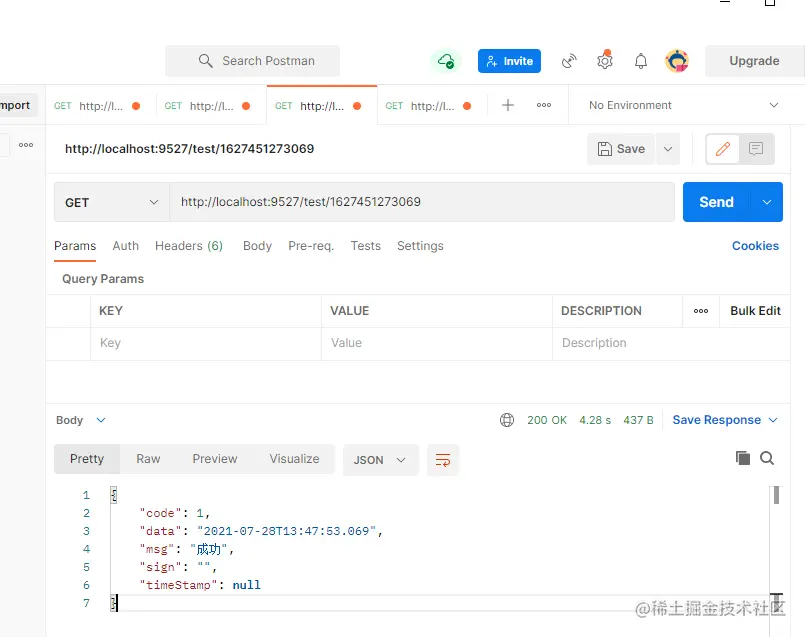Select the Tests tab

(366, 246)
